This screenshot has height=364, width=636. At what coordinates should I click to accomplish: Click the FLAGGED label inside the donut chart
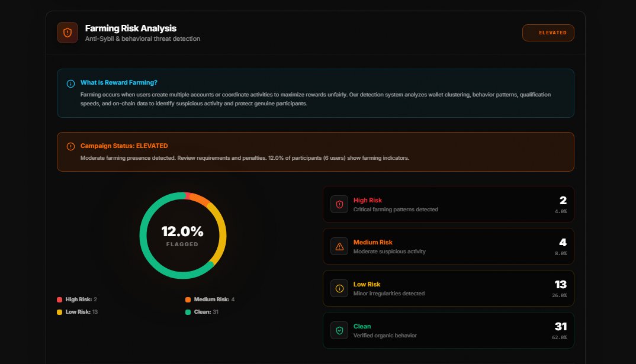(x=182, y=244)
